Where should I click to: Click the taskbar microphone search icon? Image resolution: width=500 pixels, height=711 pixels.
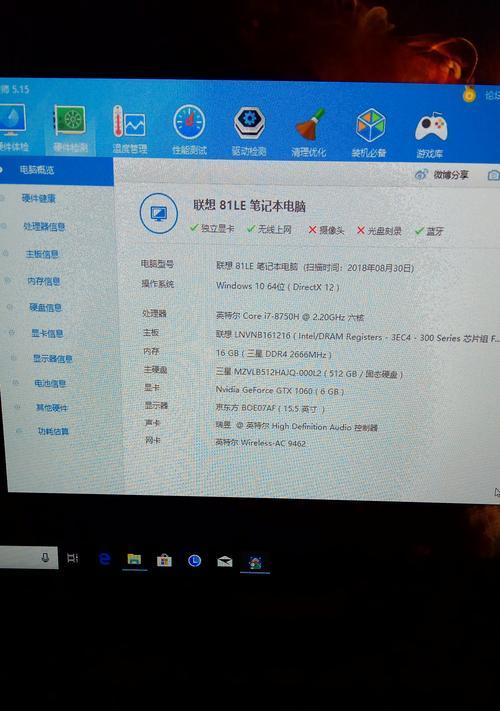(x=45, y=557)
